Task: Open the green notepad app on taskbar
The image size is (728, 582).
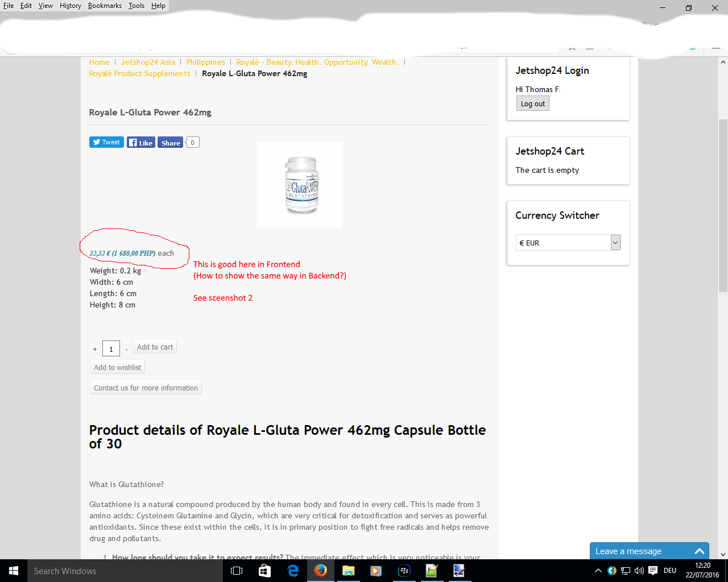Action: point(432,571)
